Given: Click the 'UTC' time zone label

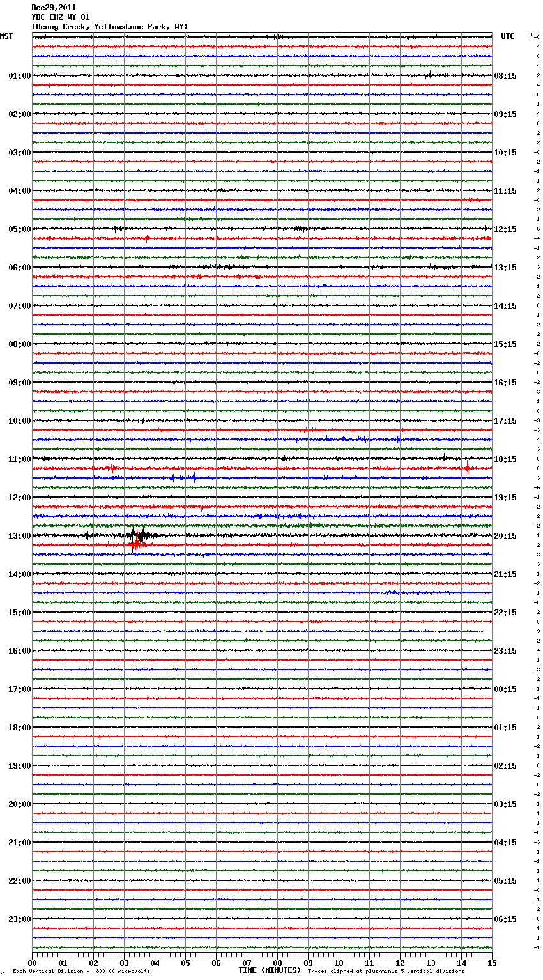Looking at the screenshot, I should click(508, 36).
